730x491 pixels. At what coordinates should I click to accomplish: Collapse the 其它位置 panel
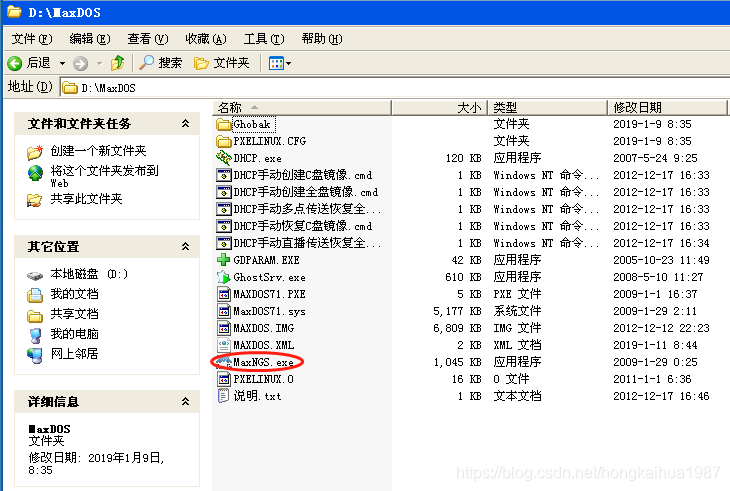point(185,246)
